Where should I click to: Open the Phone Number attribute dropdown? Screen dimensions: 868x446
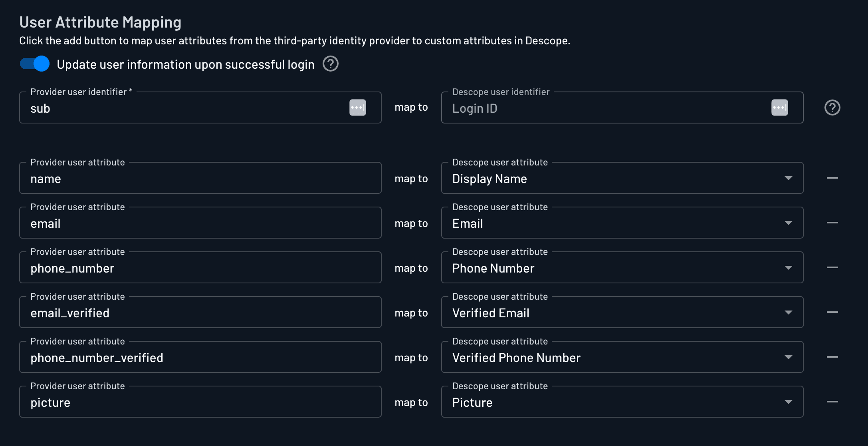point(789,268)
